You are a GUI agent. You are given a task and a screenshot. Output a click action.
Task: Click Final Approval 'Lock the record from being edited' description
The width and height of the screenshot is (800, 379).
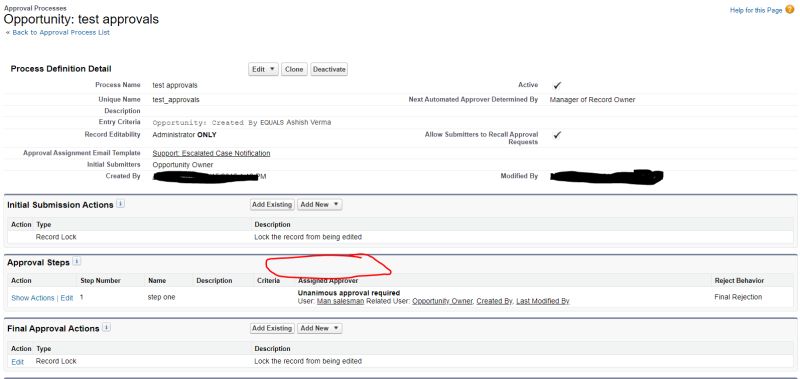[x=308, y=361]
